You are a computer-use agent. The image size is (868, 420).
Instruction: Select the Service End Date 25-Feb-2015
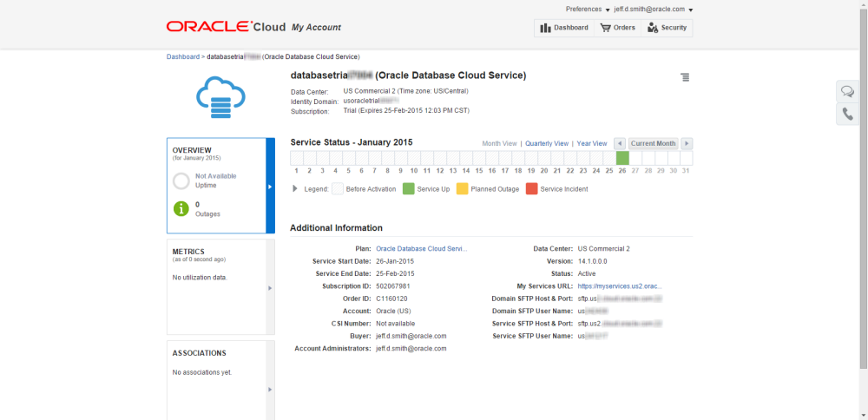tap(395, 274)
